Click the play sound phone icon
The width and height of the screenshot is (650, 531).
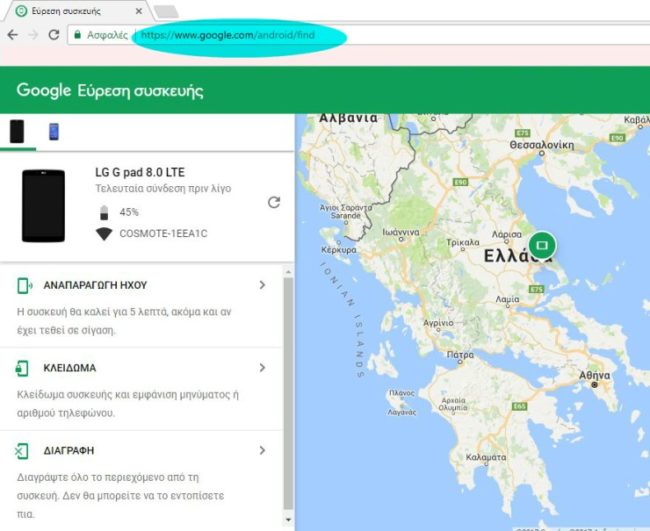click(x=23, y=286)
